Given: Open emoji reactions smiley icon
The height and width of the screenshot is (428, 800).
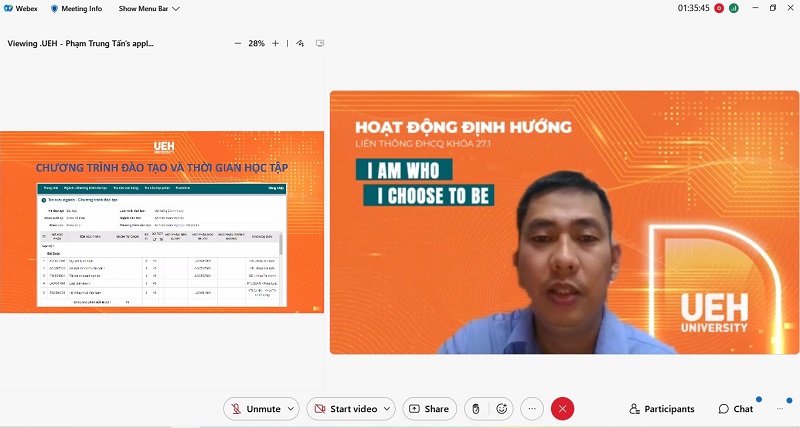Looking at the screenshot, I should coord(502,409).
